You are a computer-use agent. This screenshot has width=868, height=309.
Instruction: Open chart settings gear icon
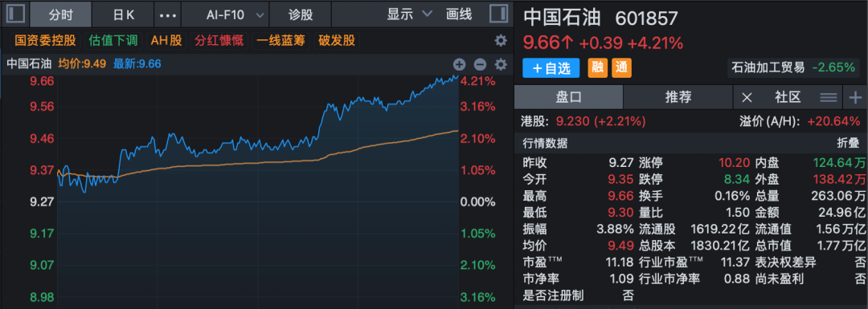[501, 64]
